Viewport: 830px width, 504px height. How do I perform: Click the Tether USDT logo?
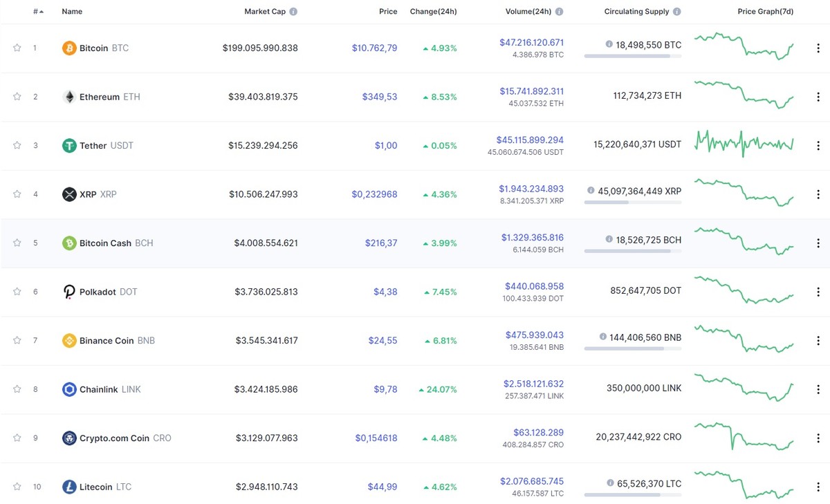(69, 145)
